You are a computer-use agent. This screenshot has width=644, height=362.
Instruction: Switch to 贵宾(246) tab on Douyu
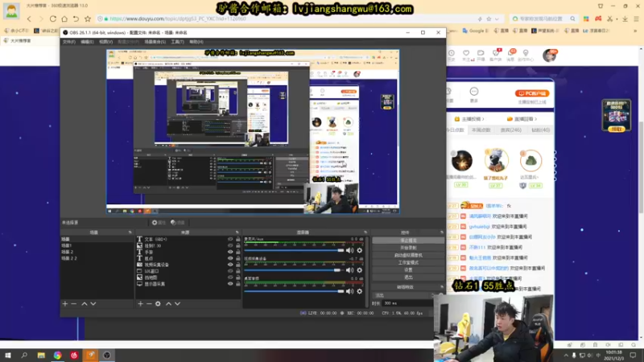511,130
